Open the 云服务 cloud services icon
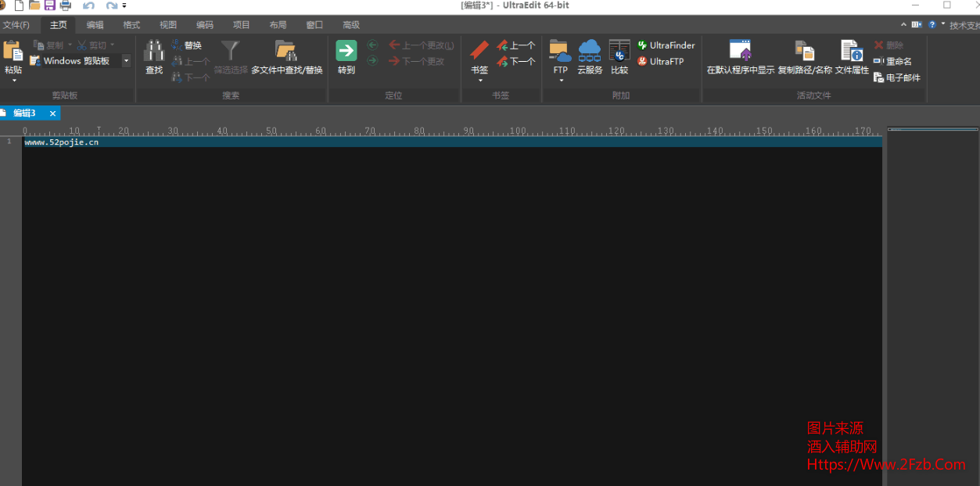 (x=589, y=51)
